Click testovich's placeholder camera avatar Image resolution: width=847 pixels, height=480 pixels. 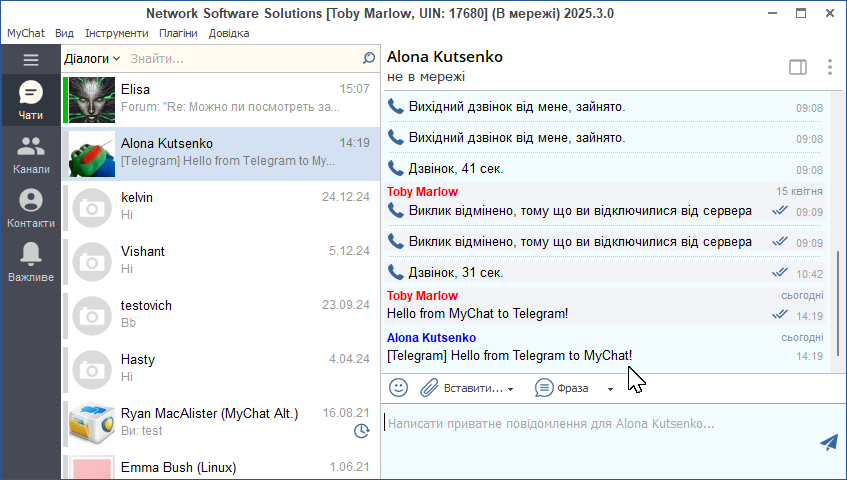coord(92,316)
